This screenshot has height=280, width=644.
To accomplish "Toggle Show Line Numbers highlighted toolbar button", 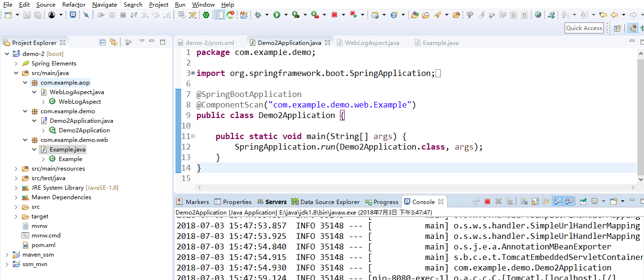I will [x=219, y=15].
